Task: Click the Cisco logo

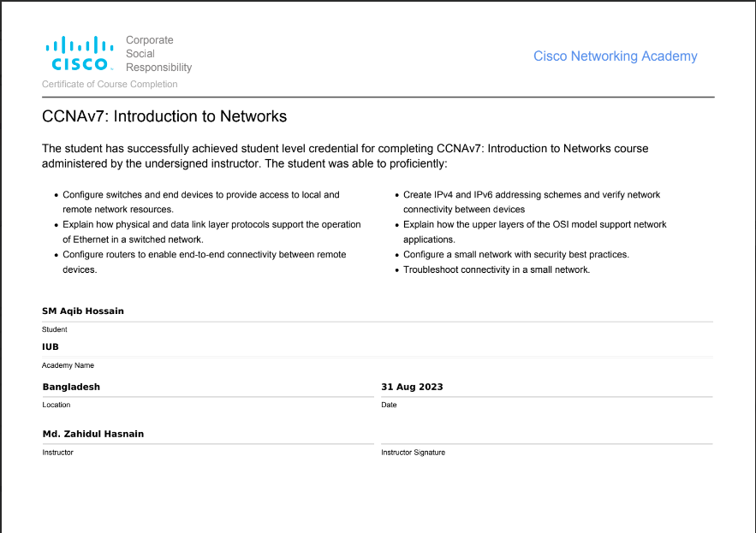Action: [x=80, y=53]
